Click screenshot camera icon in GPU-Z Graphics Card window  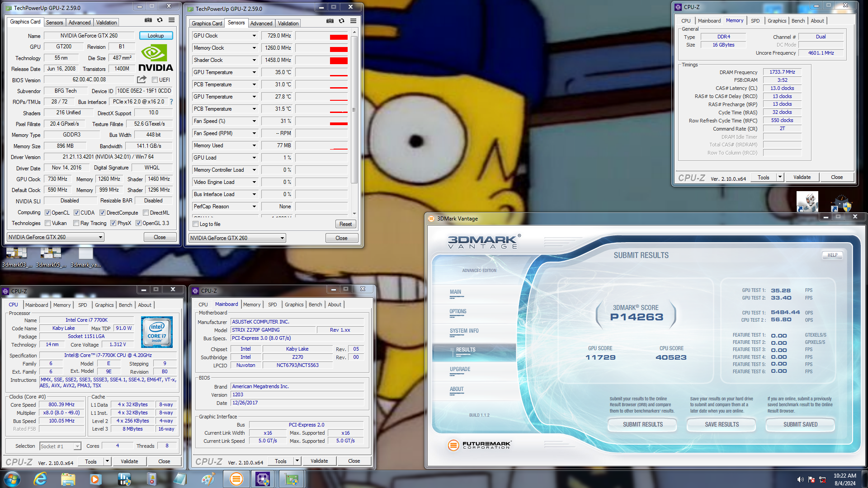click(148, 20)
